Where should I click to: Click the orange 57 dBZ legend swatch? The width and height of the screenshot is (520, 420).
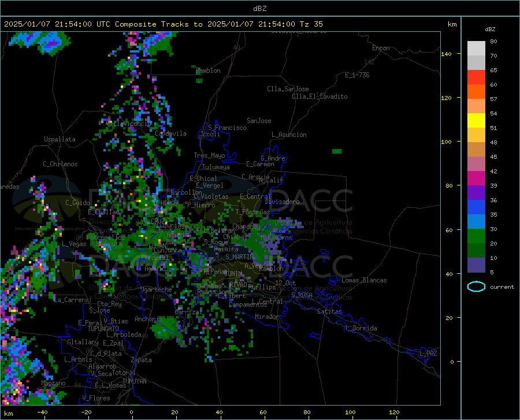coord(476,92)
